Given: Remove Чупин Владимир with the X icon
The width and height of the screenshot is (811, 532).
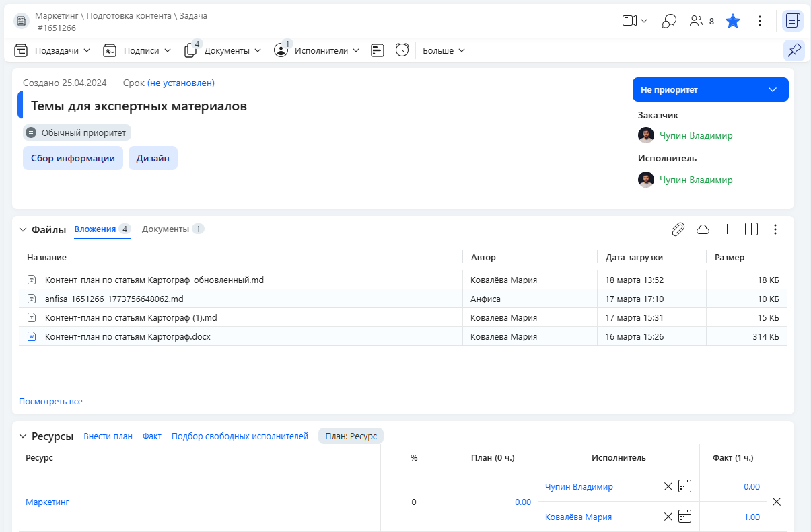Looking at the screenshot, I should pos(668,486).
